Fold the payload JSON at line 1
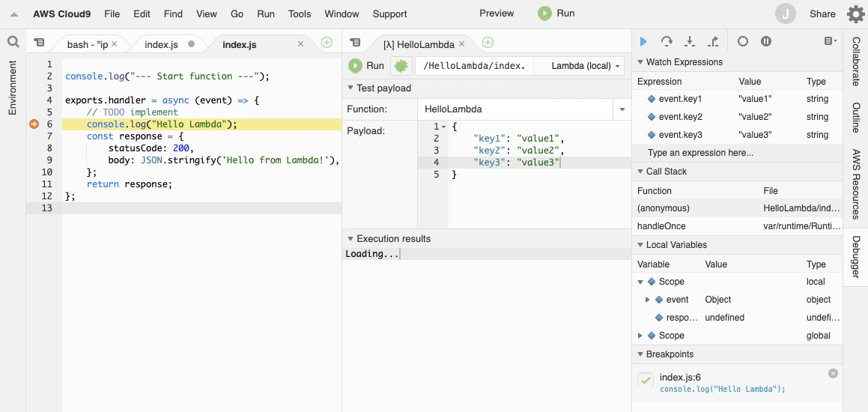The height and width of the screenshot is (412, 868). pos(443,127)
